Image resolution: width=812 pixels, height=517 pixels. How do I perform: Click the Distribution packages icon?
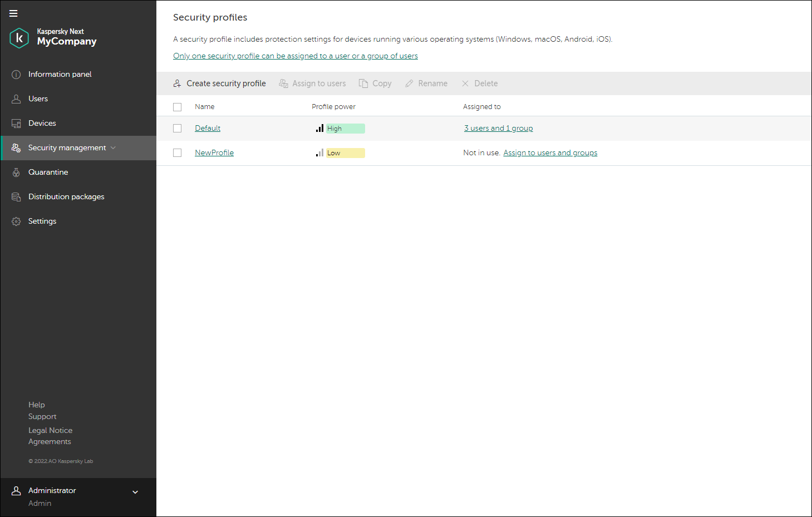click(x=16, y=197)
